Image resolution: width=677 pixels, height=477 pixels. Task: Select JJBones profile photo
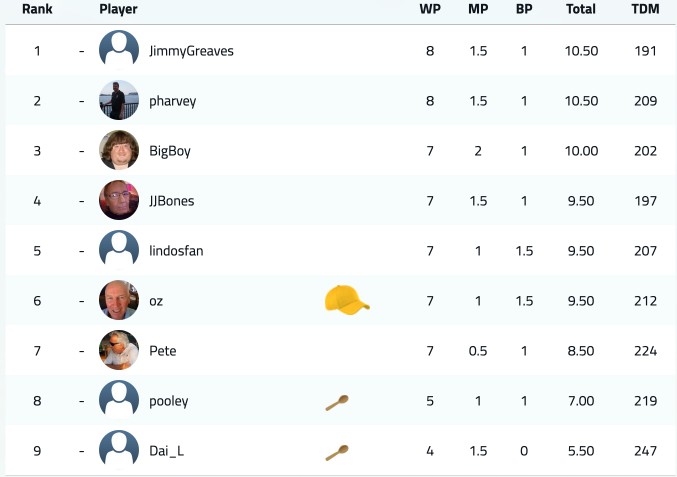[x=119, y=200]
